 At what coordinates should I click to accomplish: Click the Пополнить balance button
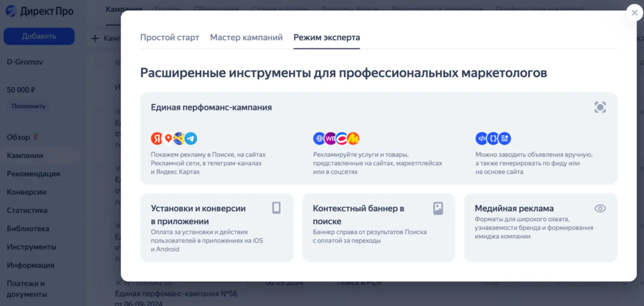click(28, 106)
